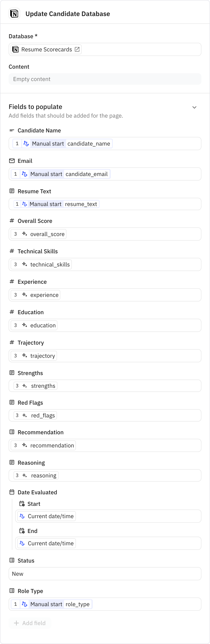Click the AI sparkle icon in overall_score
The width and height of the screenshot is (210, 644).
24,234
